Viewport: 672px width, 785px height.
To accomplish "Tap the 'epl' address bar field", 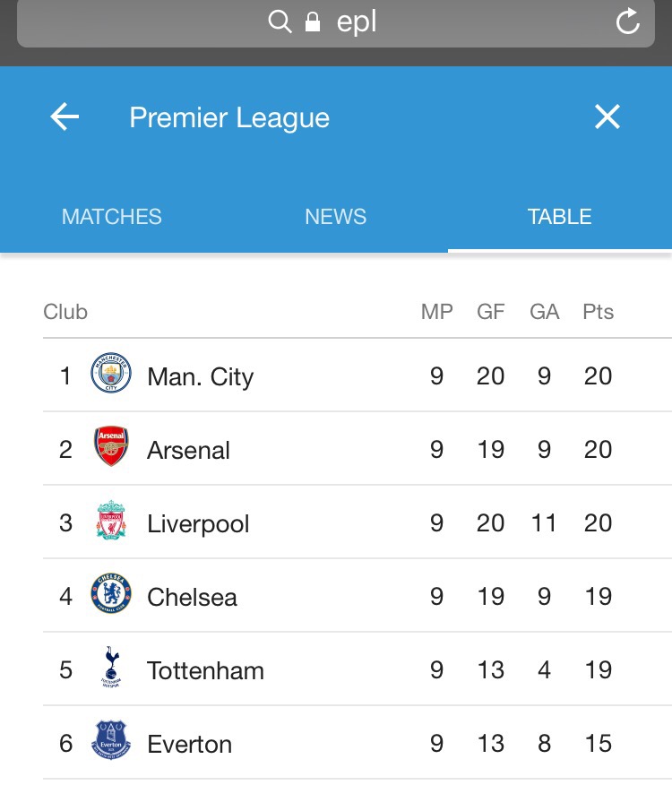I will pos(357,22).
